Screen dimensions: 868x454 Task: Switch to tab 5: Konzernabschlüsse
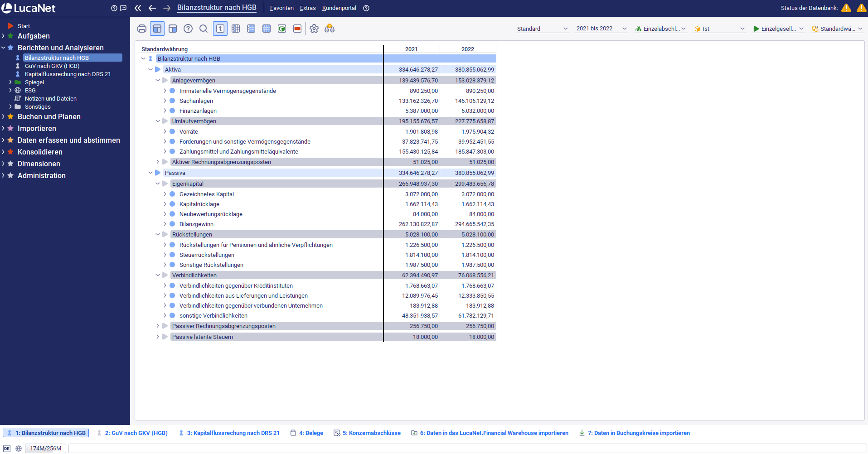click(x=367, y=433)
